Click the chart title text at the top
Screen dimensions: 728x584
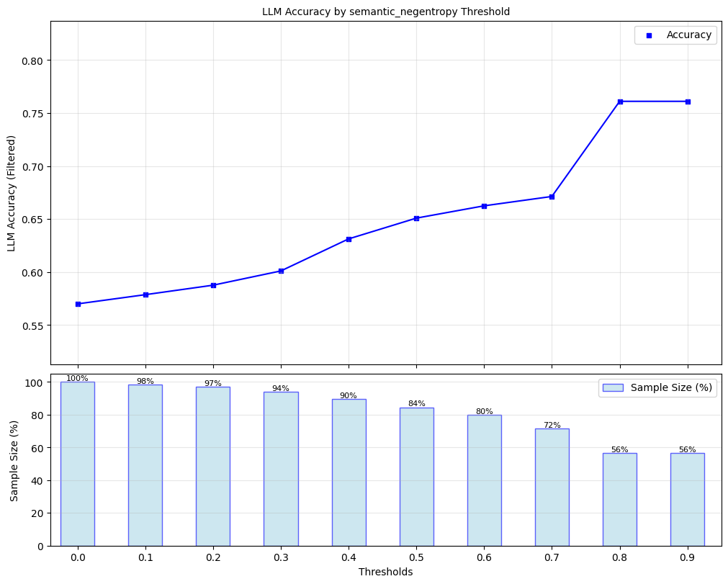point(386,12)
